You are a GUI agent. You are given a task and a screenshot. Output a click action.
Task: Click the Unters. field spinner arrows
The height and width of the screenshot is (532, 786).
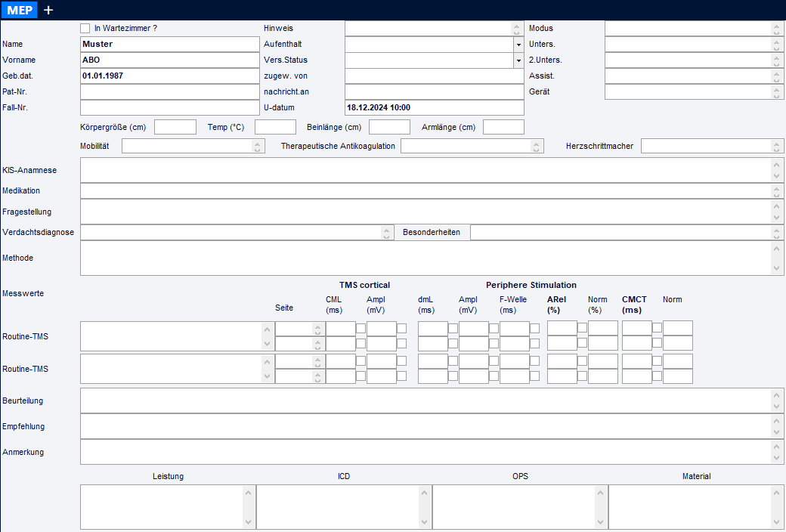[x=776, y=45]
